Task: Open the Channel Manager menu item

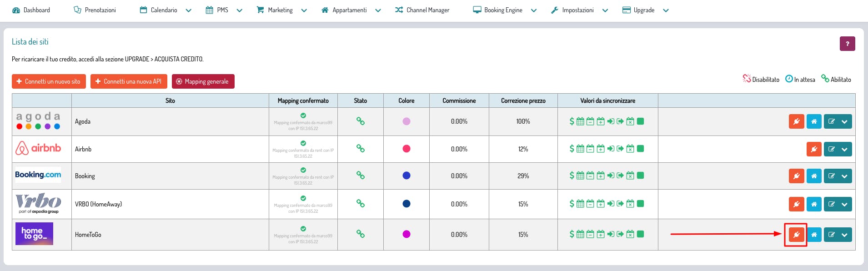Action: coord(422,10)
